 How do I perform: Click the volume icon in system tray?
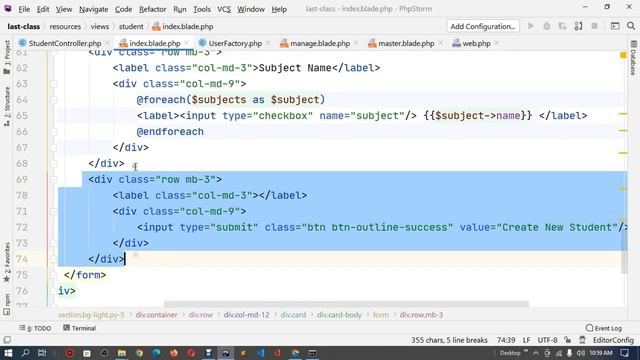click(x=580, y=353)
